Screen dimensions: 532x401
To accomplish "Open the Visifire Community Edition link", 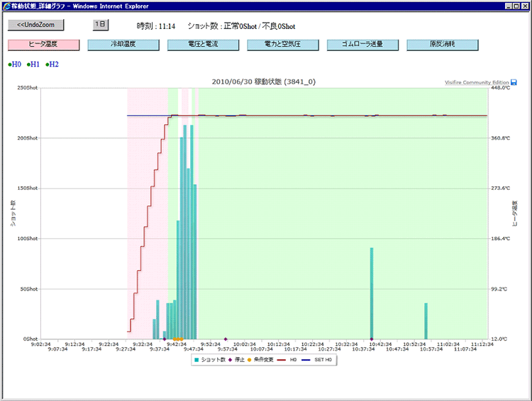I will (x=477, y=83).
